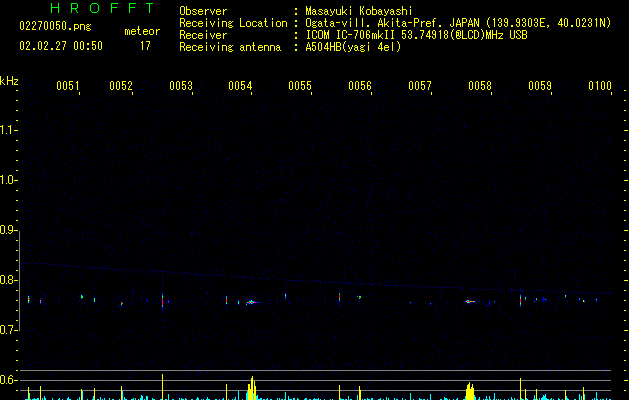Click the 1.0 kHz axis label
Screen dimensions: 629x400
click(8, 180)
